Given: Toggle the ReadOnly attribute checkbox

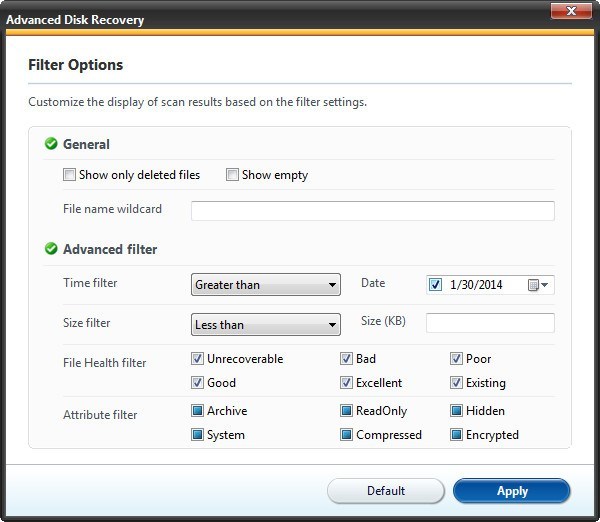Looking at the screenshot, I should [x=346, y=411].
